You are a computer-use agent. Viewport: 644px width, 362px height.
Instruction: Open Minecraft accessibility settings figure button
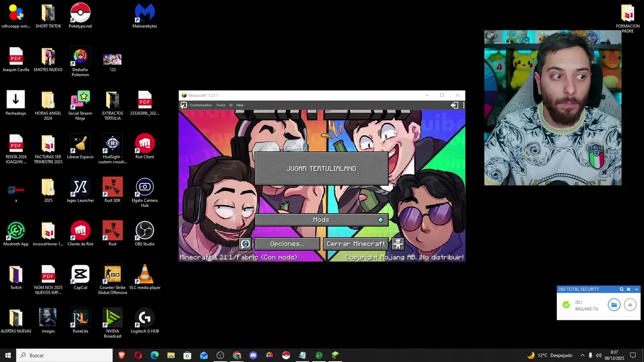(x=398, y=244)
